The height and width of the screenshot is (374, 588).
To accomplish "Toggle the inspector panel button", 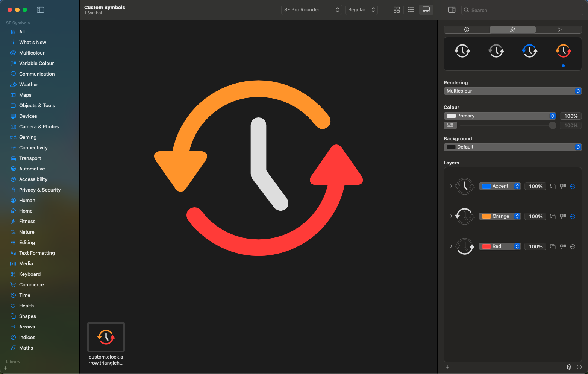I will pos(452,10).
